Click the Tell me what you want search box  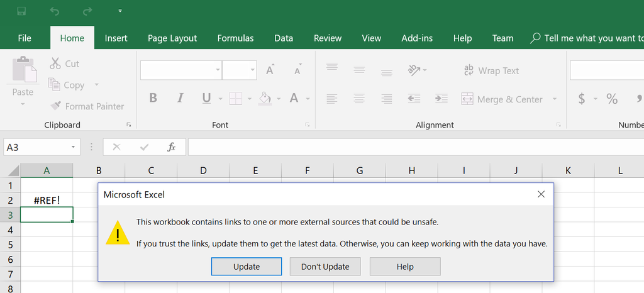pos(587,38)
